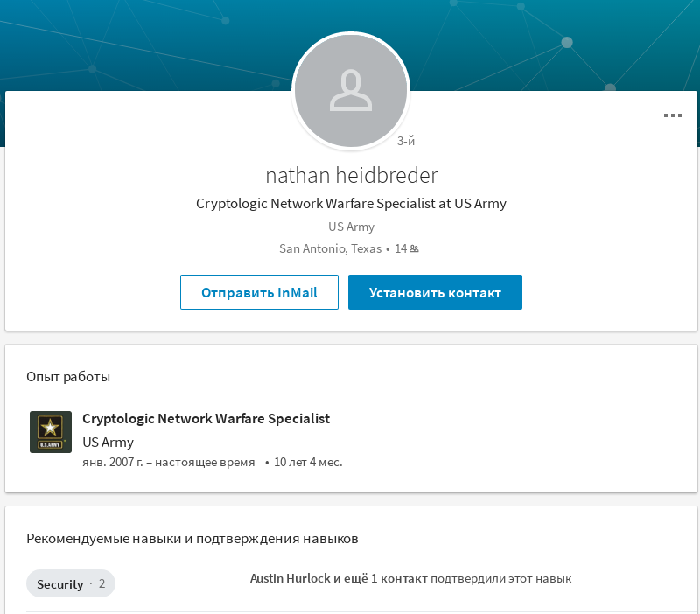Viewport: 700px width, 614px height.
Task: Click the date range starting янв. 2007 г.
Action: (168, 462)
